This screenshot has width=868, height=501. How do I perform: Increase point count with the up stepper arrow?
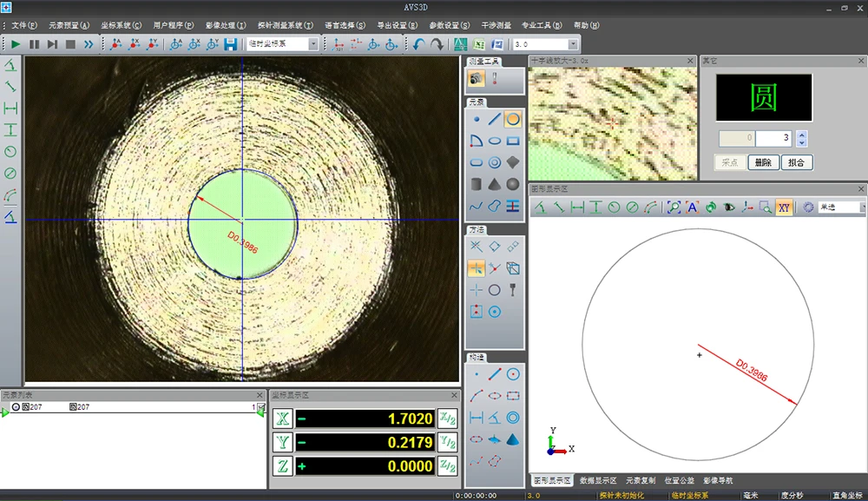pos(802,135)
